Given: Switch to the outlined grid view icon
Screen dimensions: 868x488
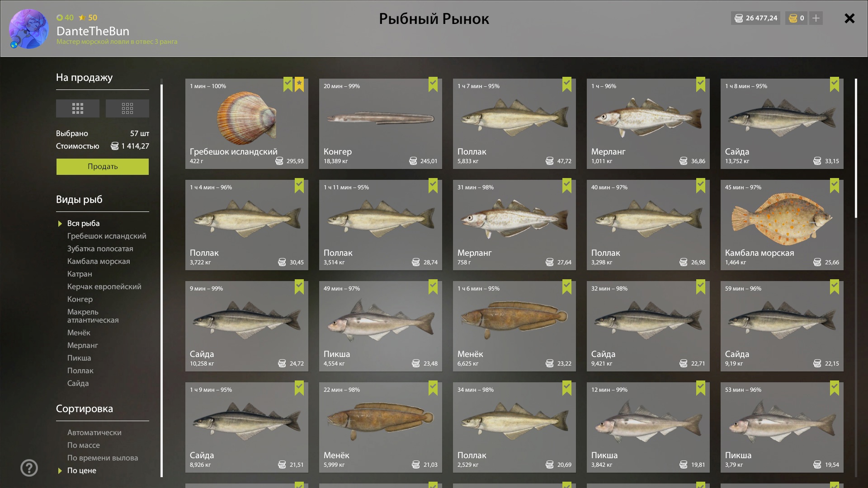Looking at the screenshot, I should point(127,108).
